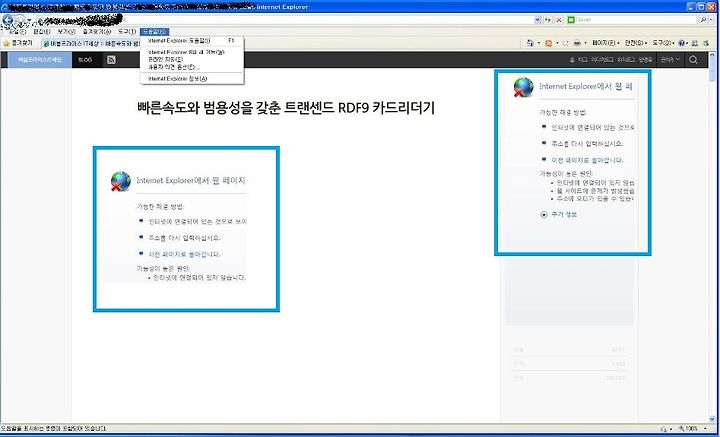Click the BLOG link in page header
This screenshot has height=437, width=720.
click(x=85, y=60)
